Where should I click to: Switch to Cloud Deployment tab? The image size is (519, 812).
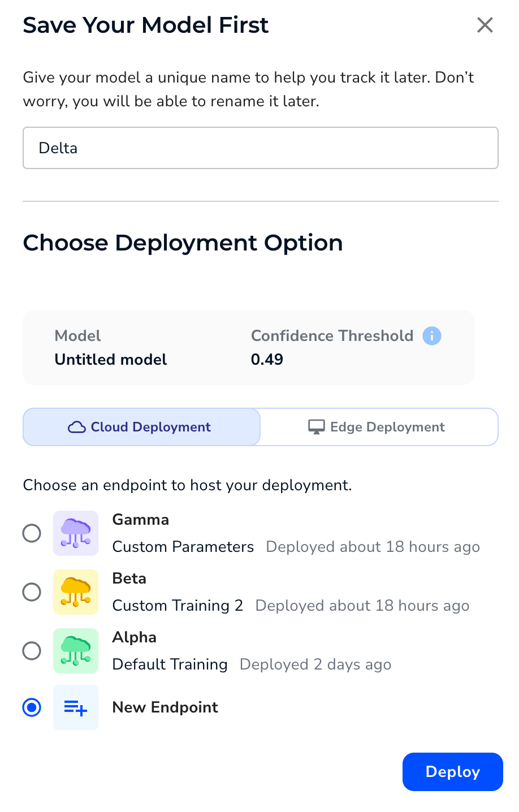[141, 427]
